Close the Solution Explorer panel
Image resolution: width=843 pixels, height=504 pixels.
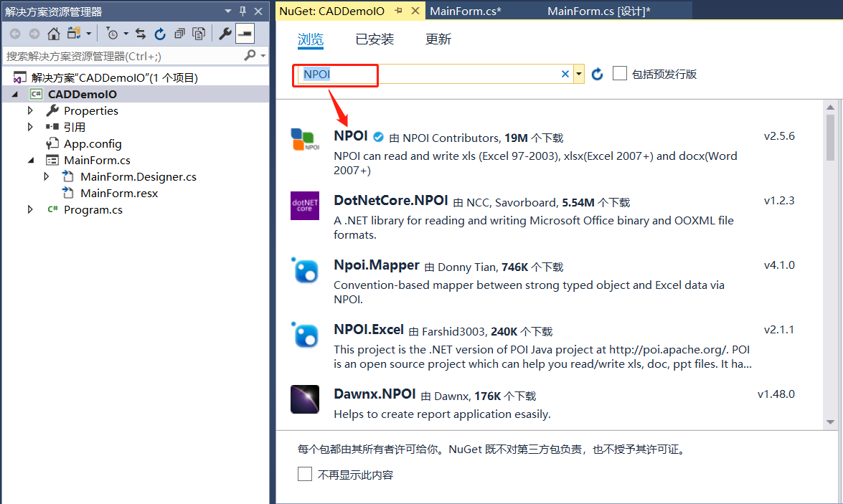pos(258,11)
